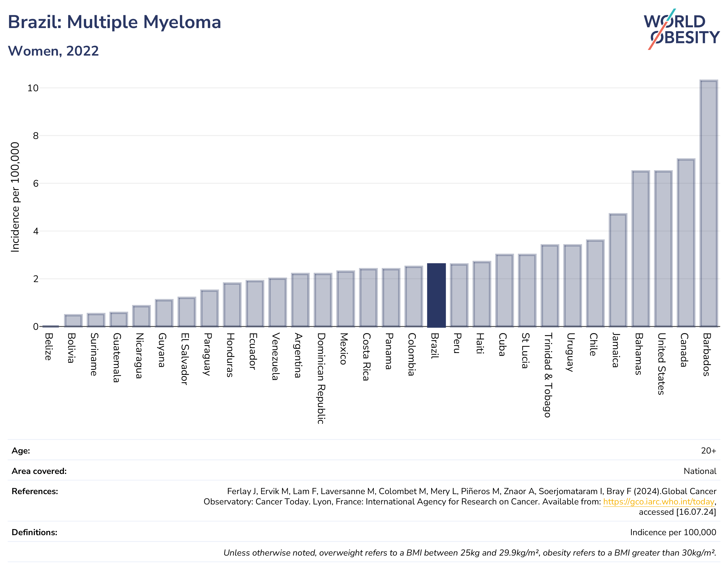Screen dimensions: 728x575
Task: Click the Area covered National value
Action: (x=700, y=471)
